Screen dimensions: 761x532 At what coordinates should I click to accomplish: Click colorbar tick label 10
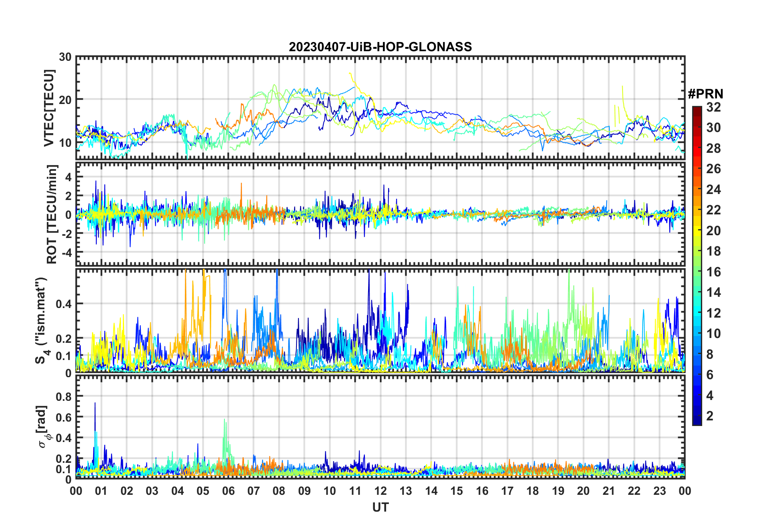(x=713, y=334)
